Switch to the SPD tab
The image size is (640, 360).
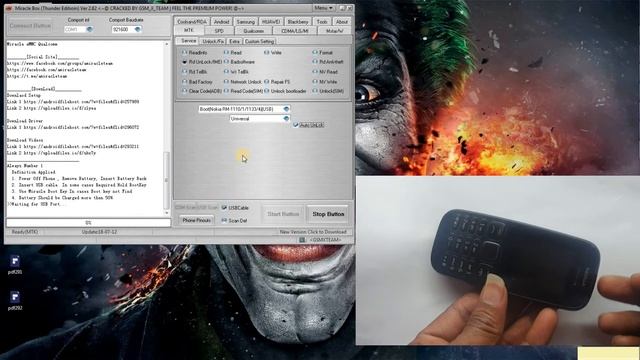[219, 31]
